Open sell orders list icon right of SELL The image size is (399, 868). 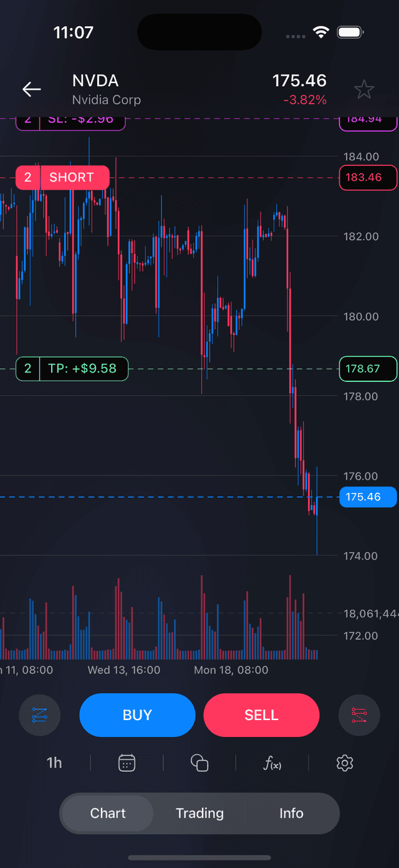click(359, 715)
